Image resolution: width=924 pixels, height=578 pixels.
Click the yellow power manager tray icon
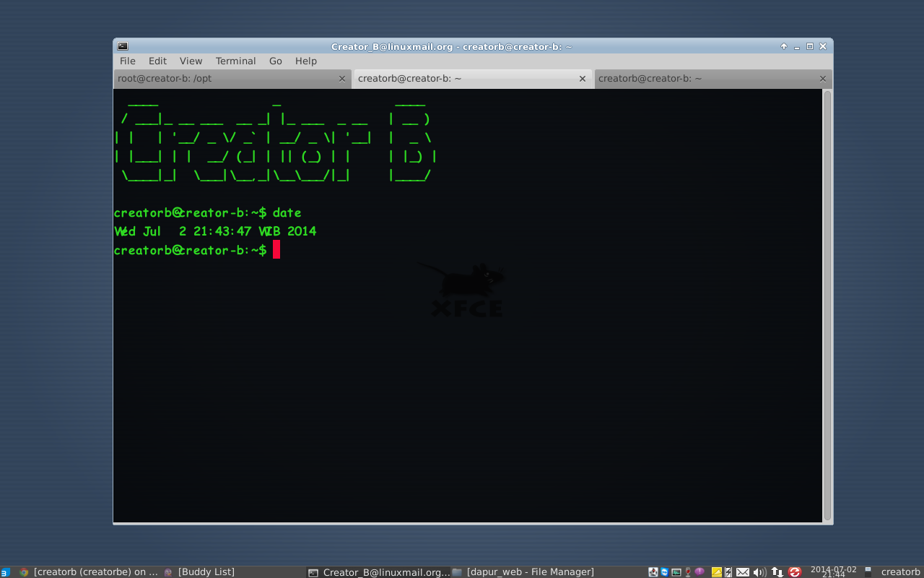point(713,571)
